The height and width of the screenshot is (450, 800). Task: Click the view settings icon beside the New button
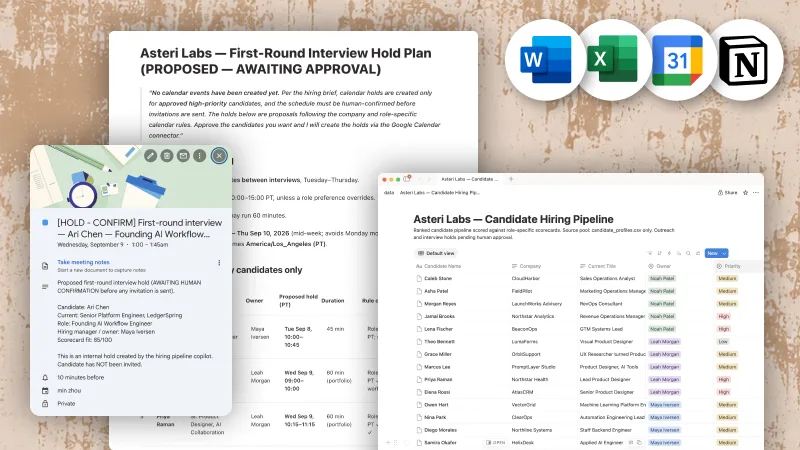pyautogui.click(x=698, y=253)
